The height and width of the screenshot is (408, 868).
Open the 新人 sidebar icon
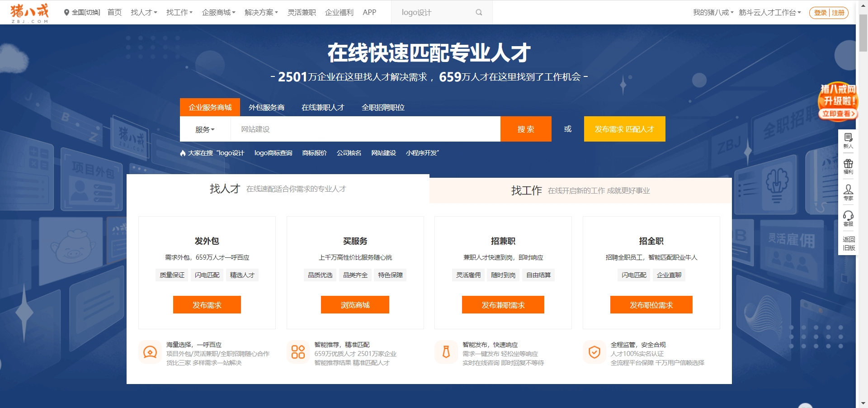(848, 141)
